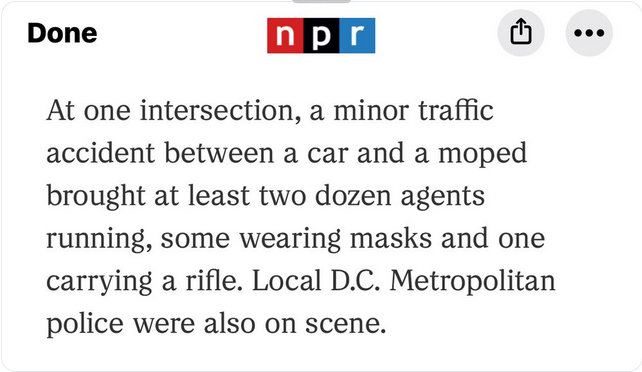Click the blue 'r' logo block

[x=357, y=36]
